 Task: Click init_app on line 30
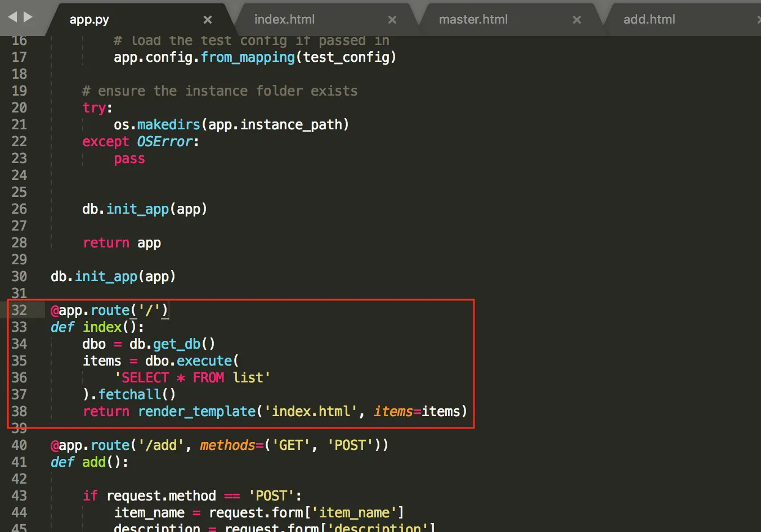pyautogui.click(x=106, y=277)
